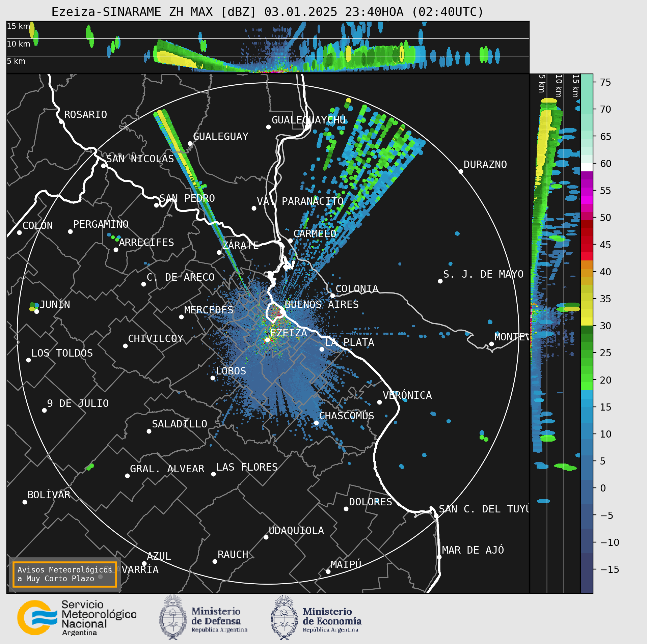Screen dimensions: 647x644
Task: Click the Servicio Meteorológico Nacional logo
Action: 77,618
